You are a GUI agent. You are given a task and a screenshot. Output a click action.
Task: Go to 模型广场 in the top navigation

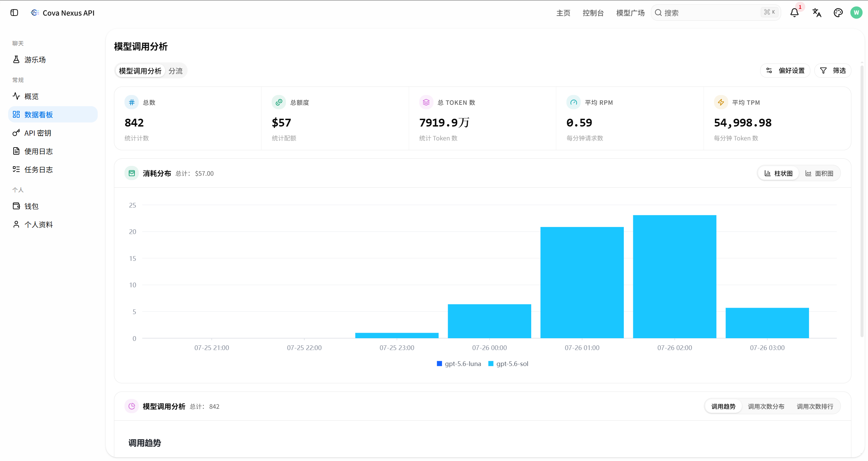point(630,13)
